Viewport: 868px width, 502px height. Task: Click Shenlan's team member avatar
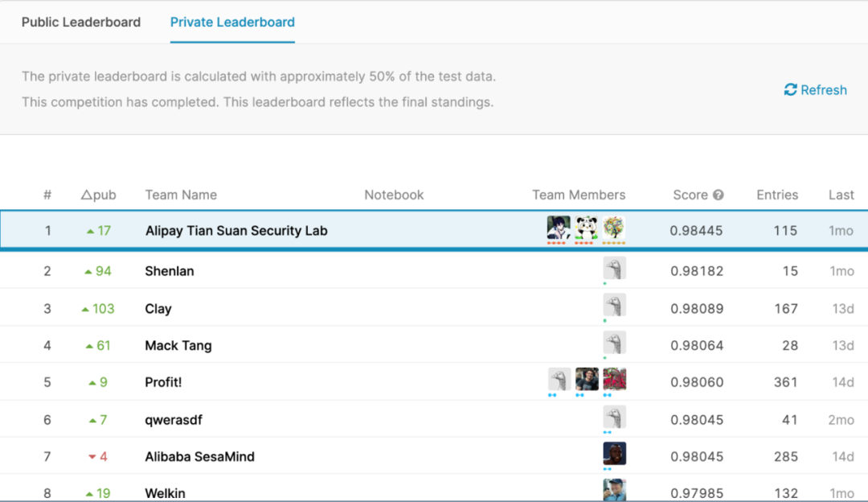click(x=615, y=269)
